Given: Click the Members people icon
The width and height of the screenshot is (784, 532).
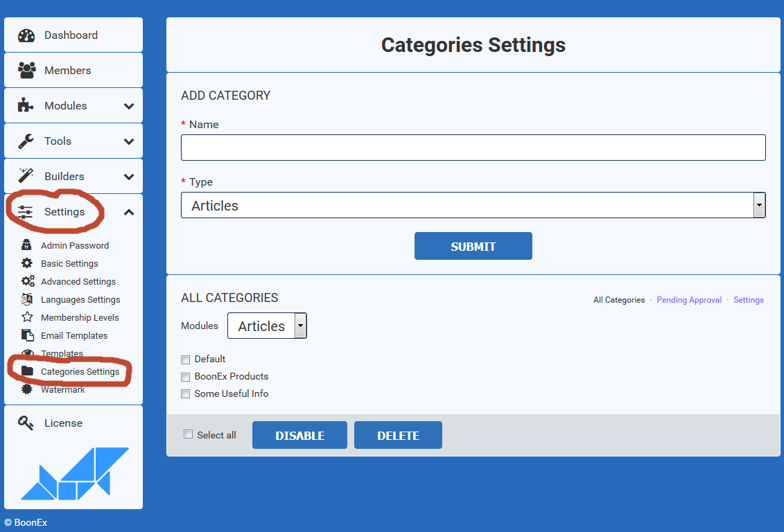Looking at the screenshot, I should pos(26,71).
